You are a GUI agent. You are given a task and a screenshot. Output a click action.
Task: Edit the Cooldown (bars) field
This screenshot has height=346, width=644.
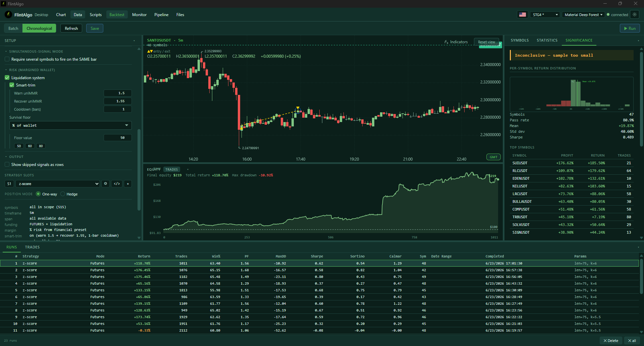pos(118,109)
